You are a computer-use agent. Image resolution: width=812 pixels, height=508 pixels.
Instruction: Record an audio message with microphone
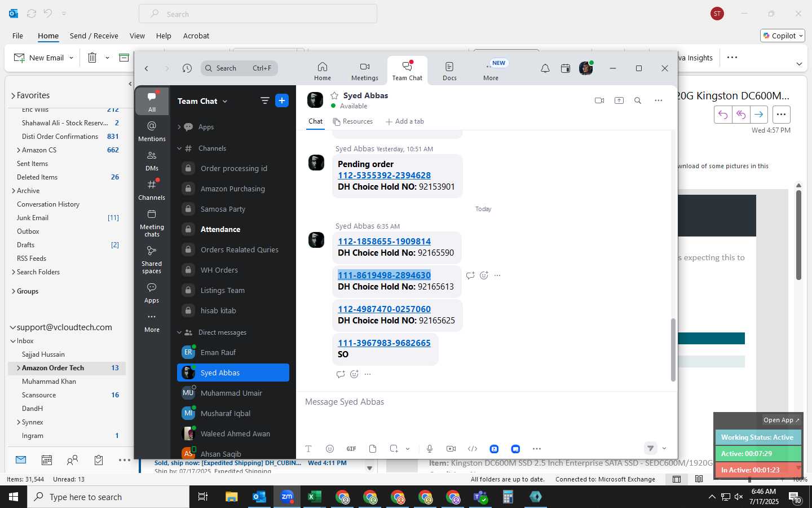click(x=430, y=449)
